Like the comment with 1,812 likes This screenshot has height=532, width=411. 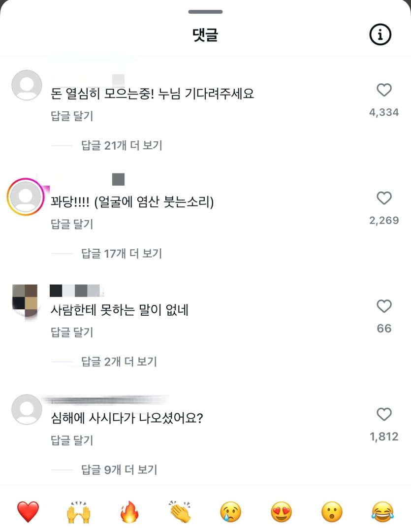(384, 414)
